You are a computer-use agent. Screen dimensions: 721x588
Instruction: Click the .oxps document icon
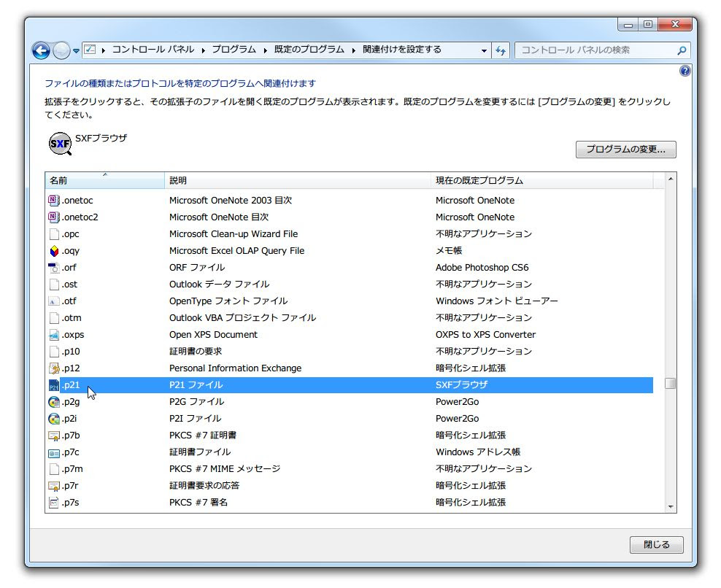[54, 335]
